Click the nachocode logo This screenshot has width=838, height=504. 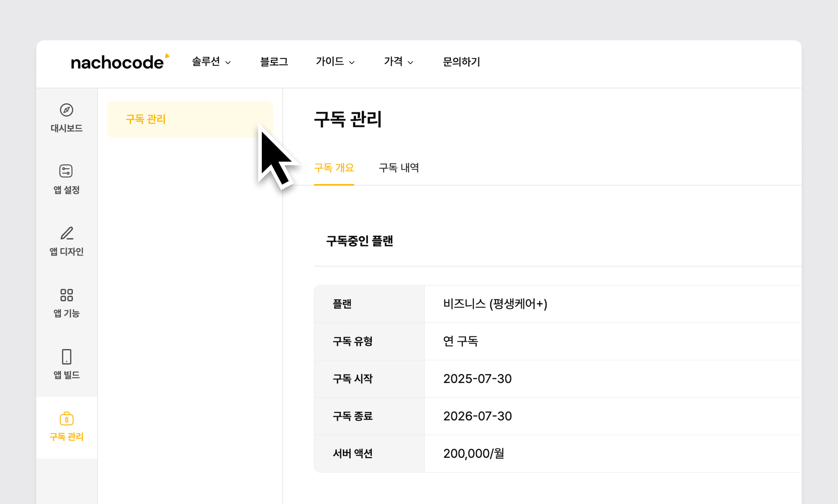[x=120, y=62]
